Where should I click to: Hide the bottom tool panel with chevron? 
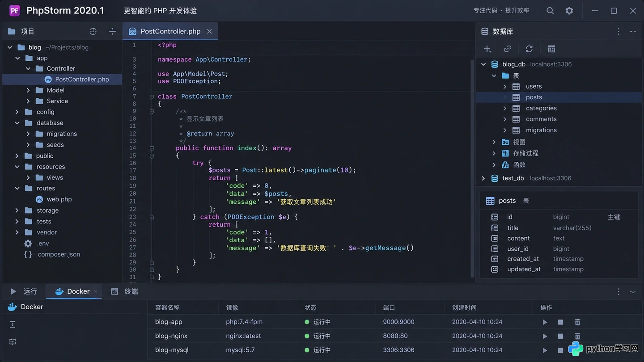[633, 291]
